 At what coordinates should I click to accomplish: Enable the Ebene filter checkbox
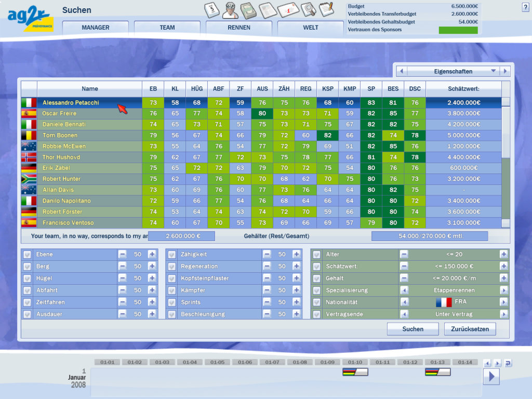[x=28, y=255]
